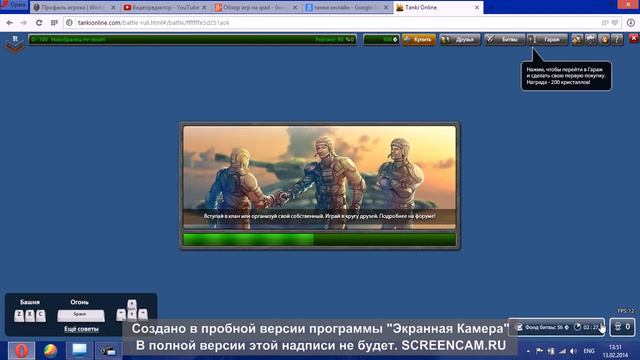The width and height of the screenshot is (640, 360).
Task: Open Opera from the Windows taskbar
Action: coord(22,350)
